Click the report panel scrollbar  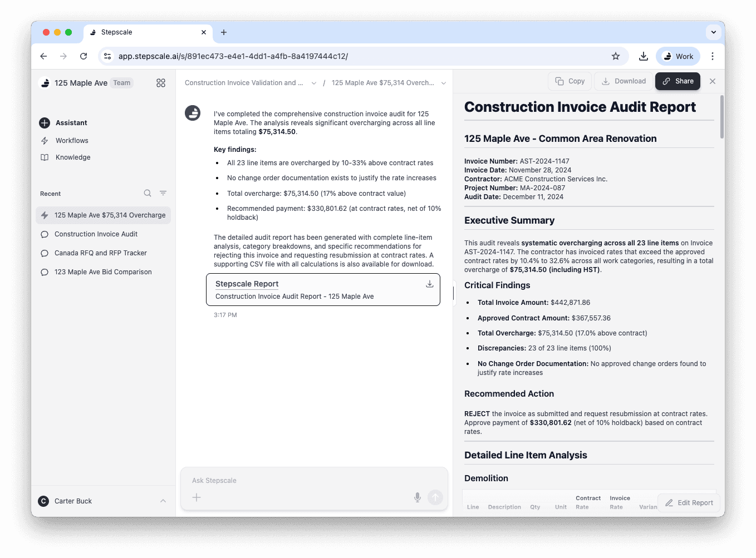coord(723,117)
